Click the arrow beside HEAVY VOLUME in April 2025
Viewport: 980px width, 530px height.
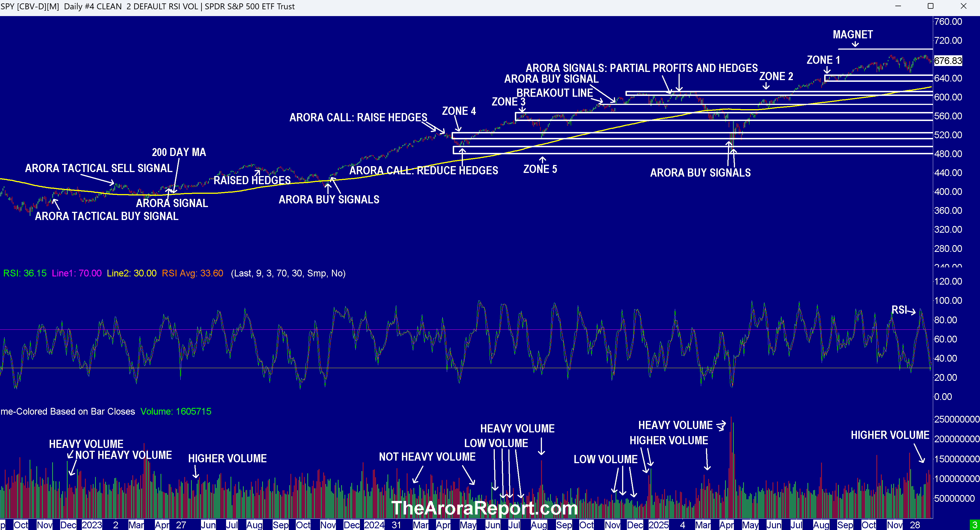tap(721, 425)
